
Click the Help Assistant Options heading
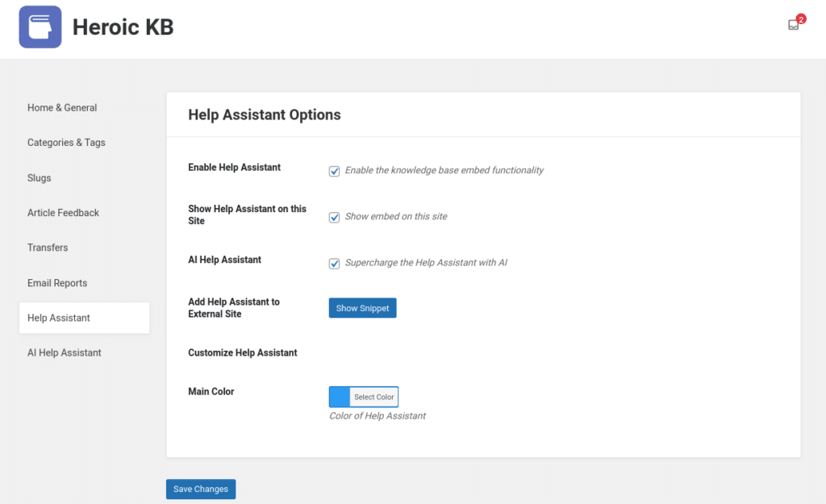(264, 115)
